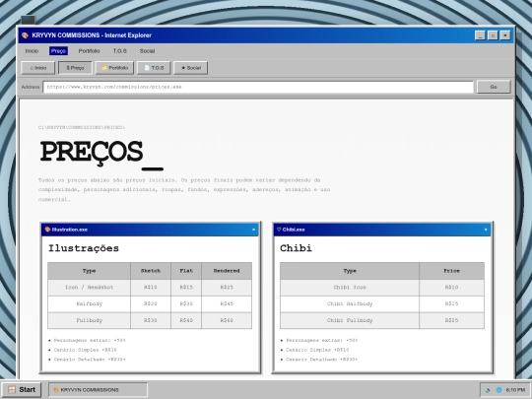Click the C:\KRYVYN\COMMISSIONS\PRICES\ breadcrumb path

pyautogui.click(x=82, y=127)
